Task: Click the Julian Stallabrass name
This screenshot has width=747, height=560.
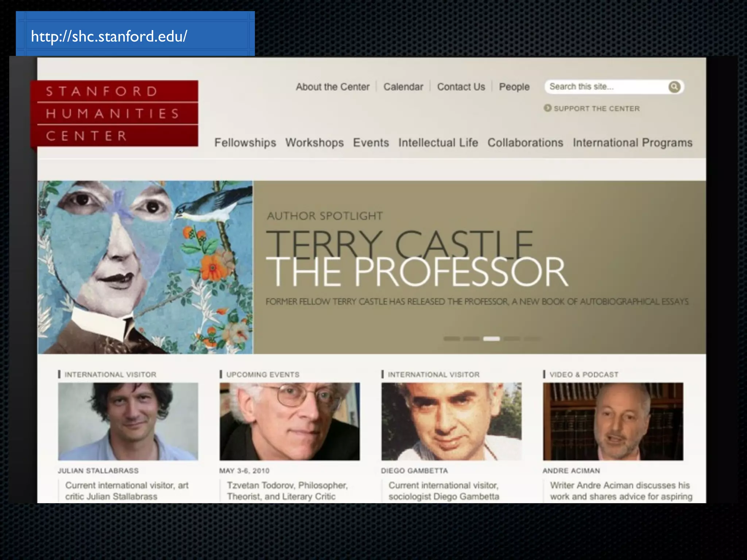Action: click(x=98, y=471)
